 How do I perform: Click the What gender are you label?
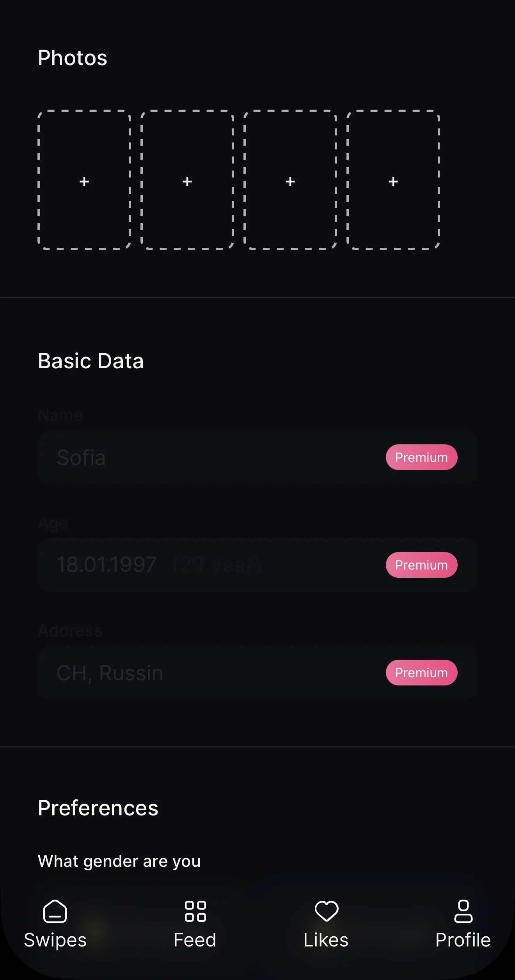[119, 861]
